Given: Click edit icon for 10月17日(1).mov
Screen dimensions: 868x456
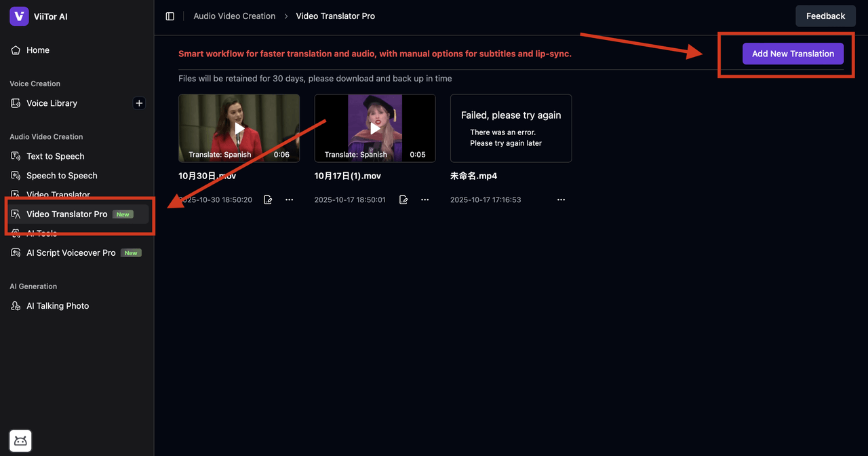Looking at the screenshot, I should pos(403,200).
